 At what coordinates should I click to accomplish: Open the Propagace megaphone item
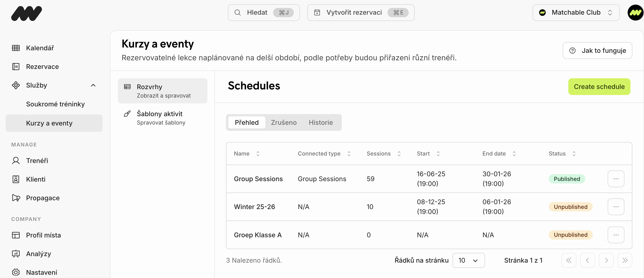point(42,198)
